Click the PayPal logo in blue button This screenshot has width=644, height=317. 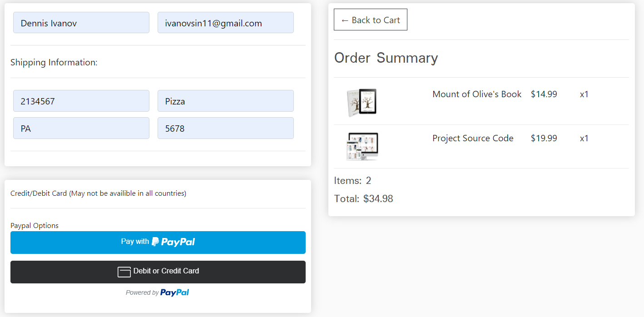[x=173, y=242]
